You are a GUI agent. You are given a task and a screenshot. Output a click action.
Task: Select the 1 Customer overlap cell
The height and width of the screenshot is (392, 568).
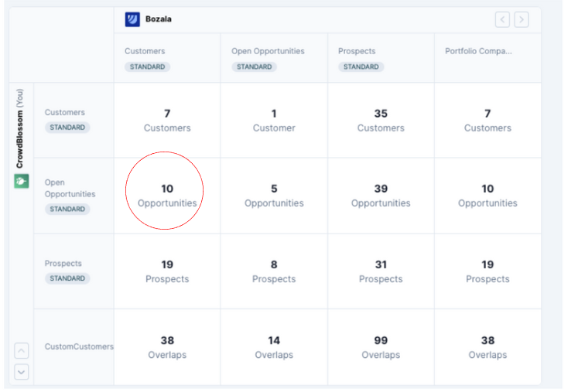pyautogui.click(x=274, y=120)
